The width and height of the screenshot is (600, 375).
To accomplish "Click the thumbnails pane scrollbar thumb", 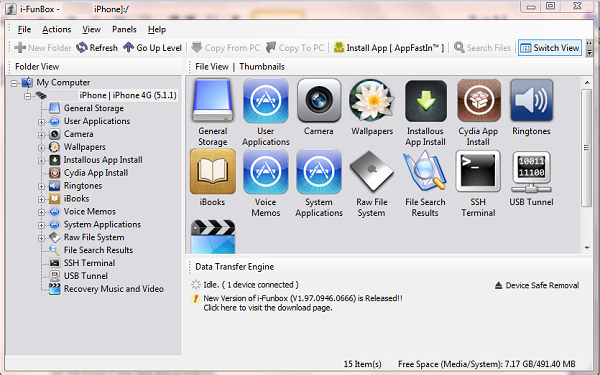I will click(x=587, y=148).
